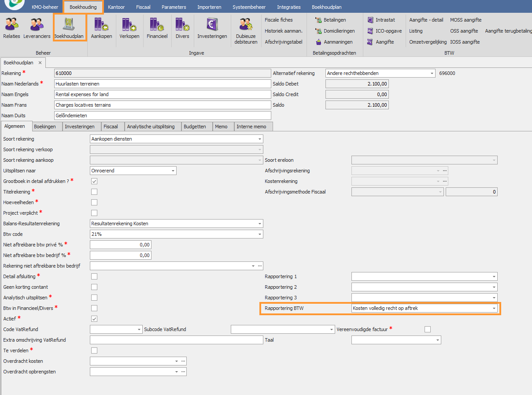The height and width of the screenshot is (395, 532).
Task: Click the Afschrijvingstabel link
Action: coord(283,42)
